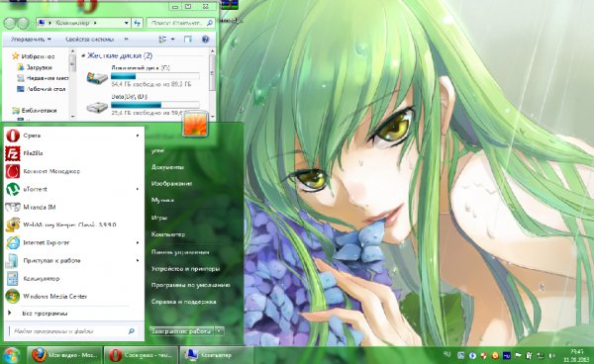The height and width of the screenshot is (364, 594).
Task: Open Data D: drive icon
Action: tap(97, 108)
